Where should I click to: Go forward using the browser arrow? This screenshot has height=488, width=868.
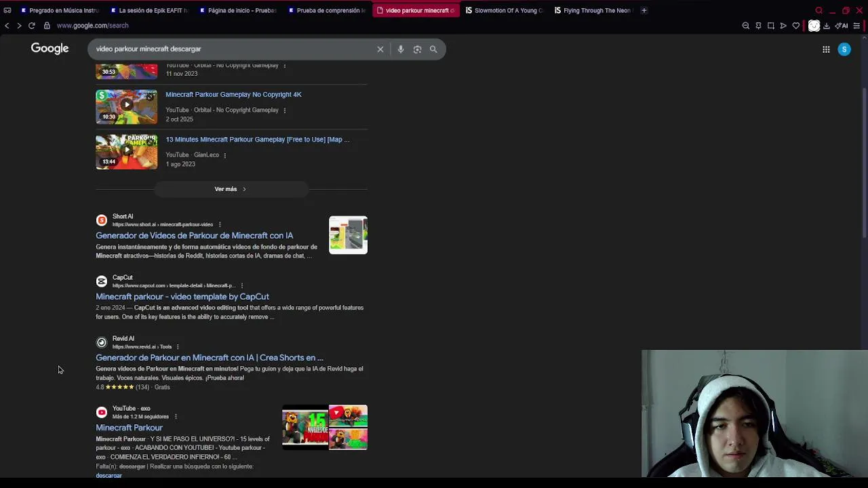coord(19,26)
